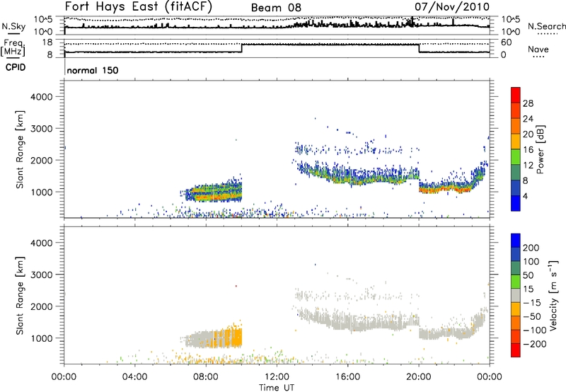Click the 'N.Sky' legend label
This screenshot has height=392, width=566.
pos(13,26)
